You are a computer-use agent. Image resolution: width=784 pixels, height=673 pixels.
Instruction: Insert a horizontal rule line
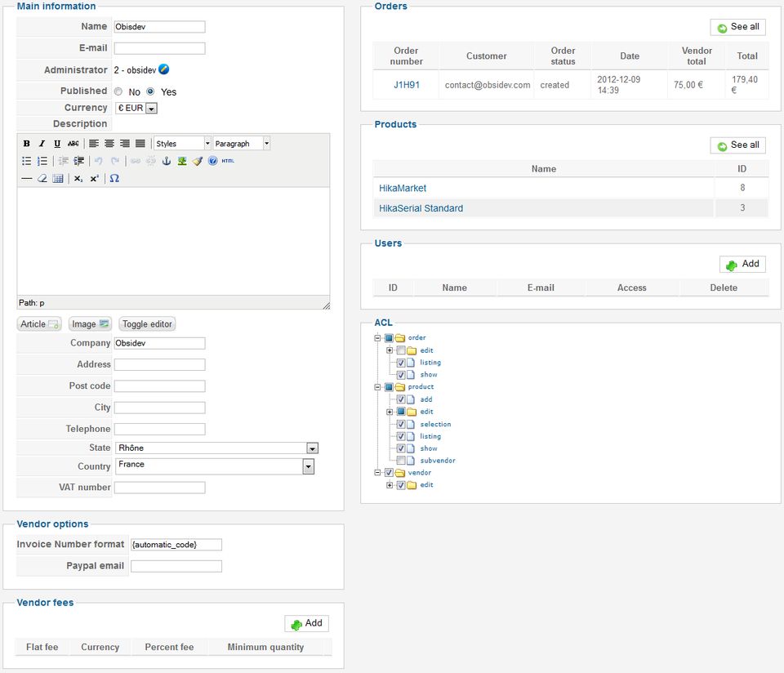pos(26,179)
